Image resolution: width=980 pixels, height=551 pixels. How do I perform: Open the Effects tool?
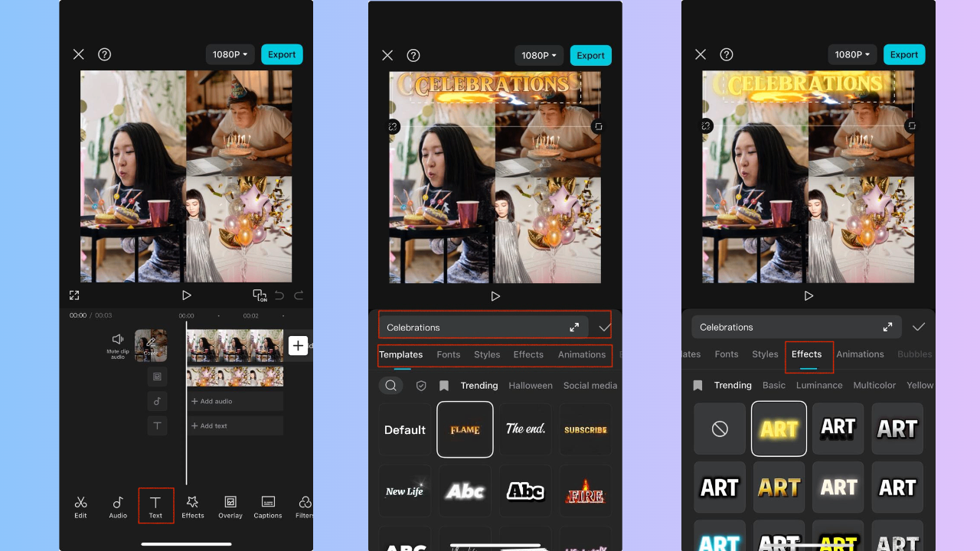click(x=193, y=507)
